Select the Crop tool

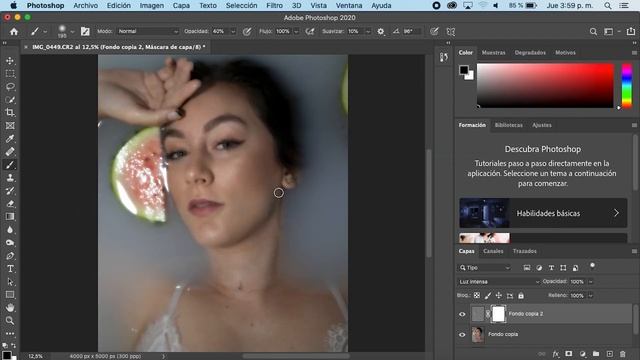click(10, 113)
